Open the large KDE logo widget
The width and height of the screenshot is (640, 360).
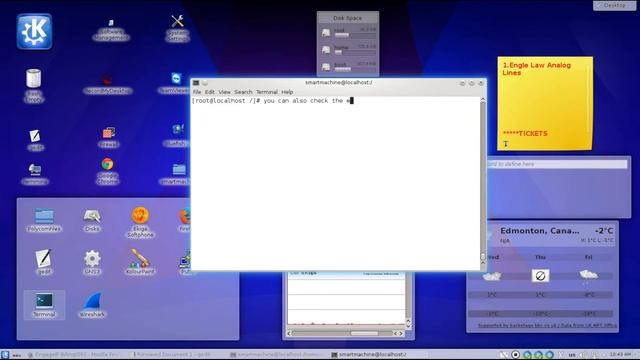pos(35,31)
